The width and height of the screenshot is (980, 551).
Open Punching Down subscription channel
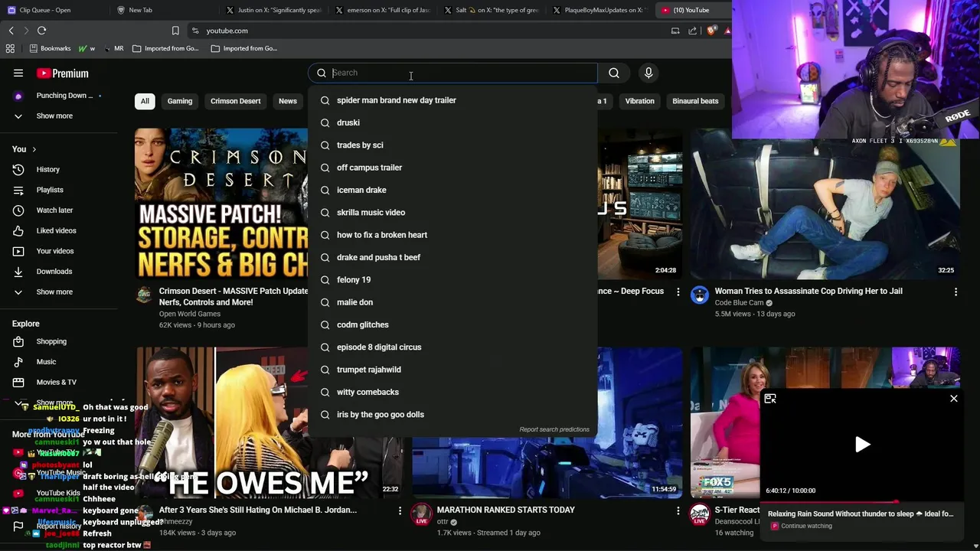pos(64,96)
